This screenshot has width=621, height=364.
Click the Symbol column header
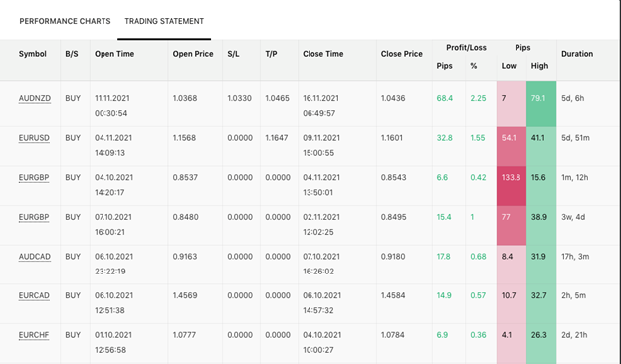pos(33,54)
